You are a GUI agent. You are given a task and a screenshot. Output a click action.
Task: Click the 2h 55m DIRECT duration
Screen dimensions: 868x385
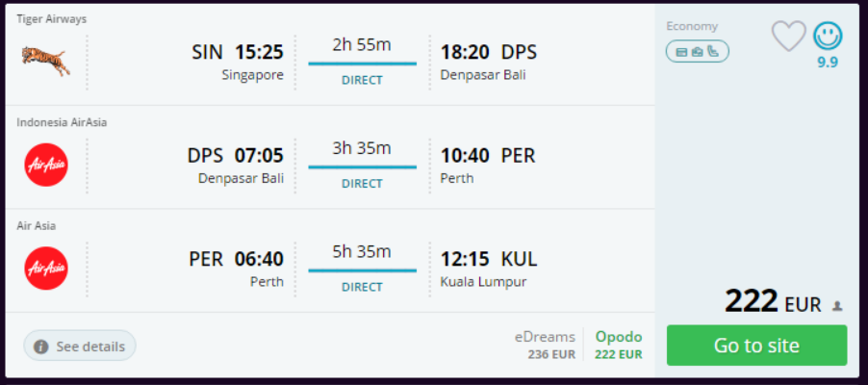pyautogui.click(x=362, y=62)
